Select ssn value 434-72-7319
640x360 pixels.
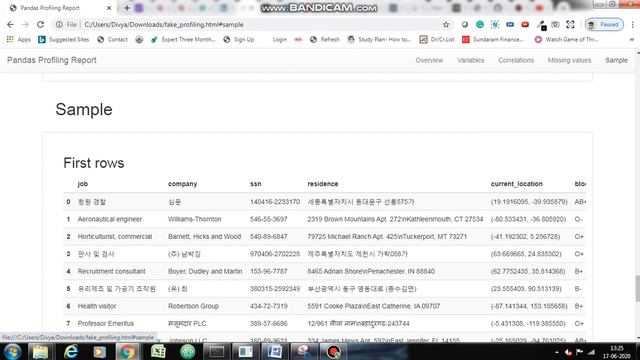(269, 306)
